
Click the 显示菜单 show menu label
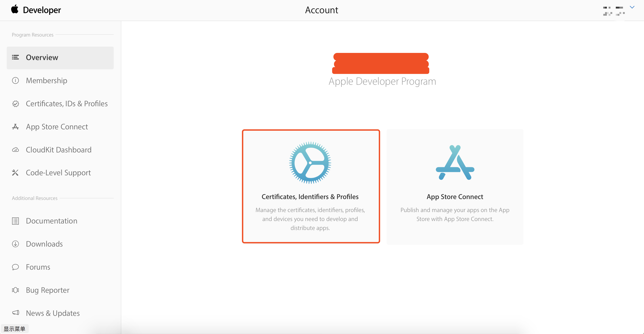[x=15, y=329]
